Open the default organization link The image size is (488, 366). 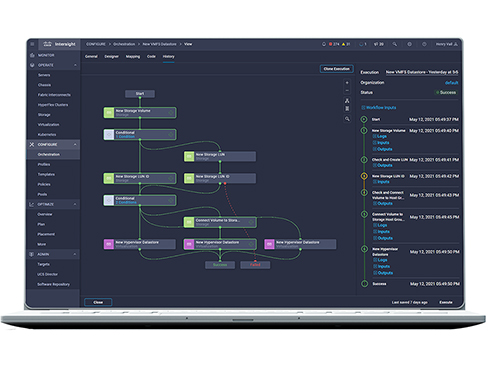pos(452,83)
